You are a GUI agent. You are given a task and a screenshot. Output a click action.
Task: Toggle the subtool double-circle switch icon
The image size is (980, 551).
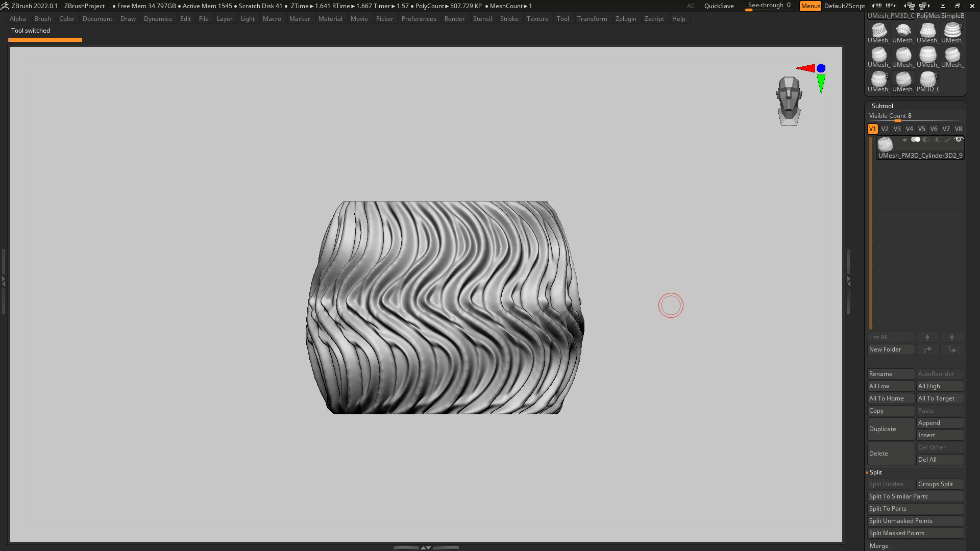tap(916, 139)
